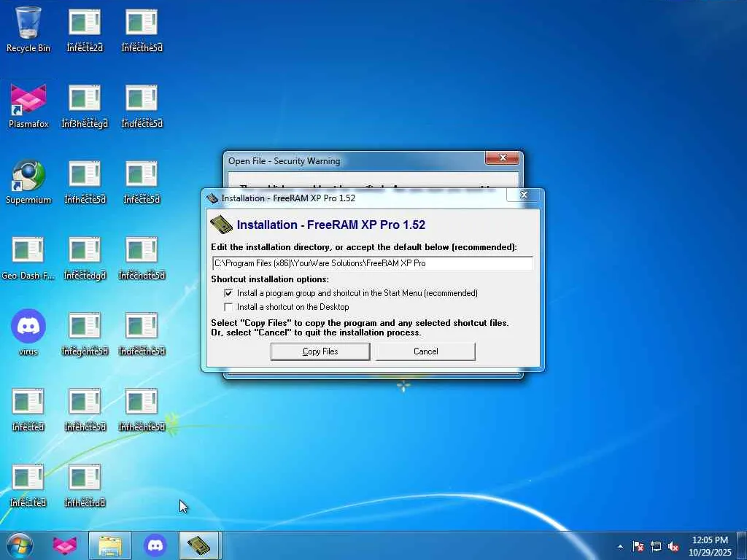Screen dimensions: 747x560
Task: Select the 'Infecited' desktop file
Action: click(28, 485)
